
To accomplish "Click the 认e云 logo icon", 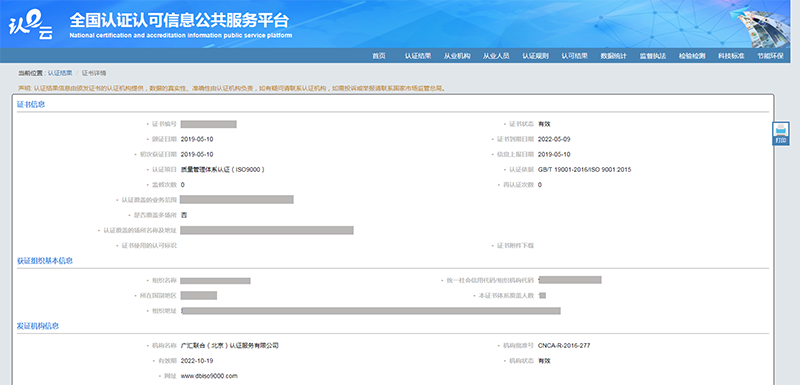I will click(x=31, y=25).
